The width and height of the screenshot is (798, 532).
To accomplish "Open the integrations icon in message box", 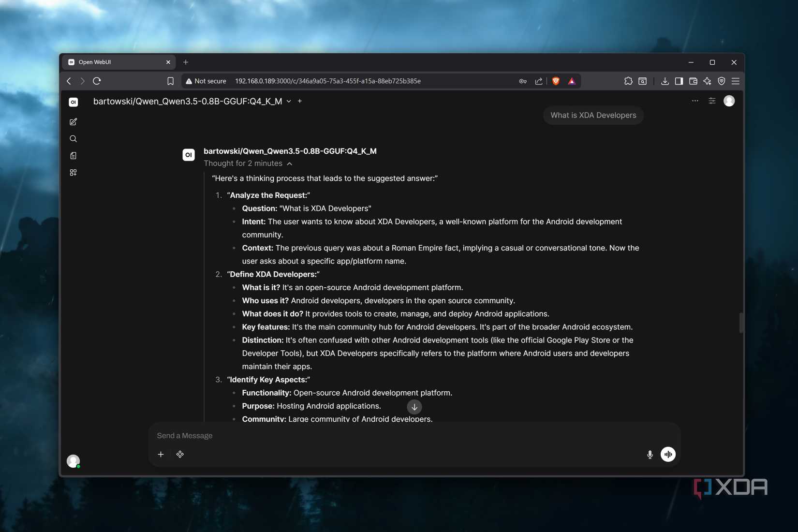I will (180, 454).
